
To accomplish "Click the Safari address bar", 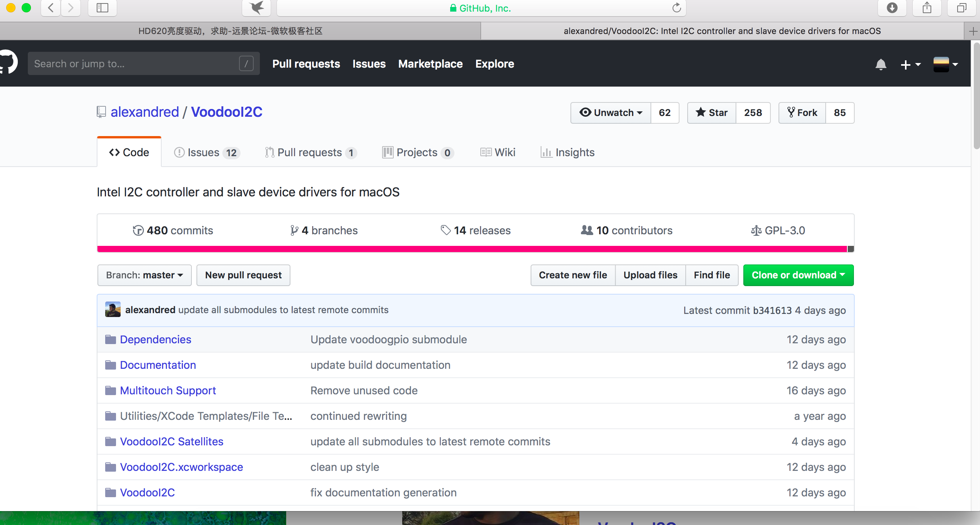I will 481,8.
